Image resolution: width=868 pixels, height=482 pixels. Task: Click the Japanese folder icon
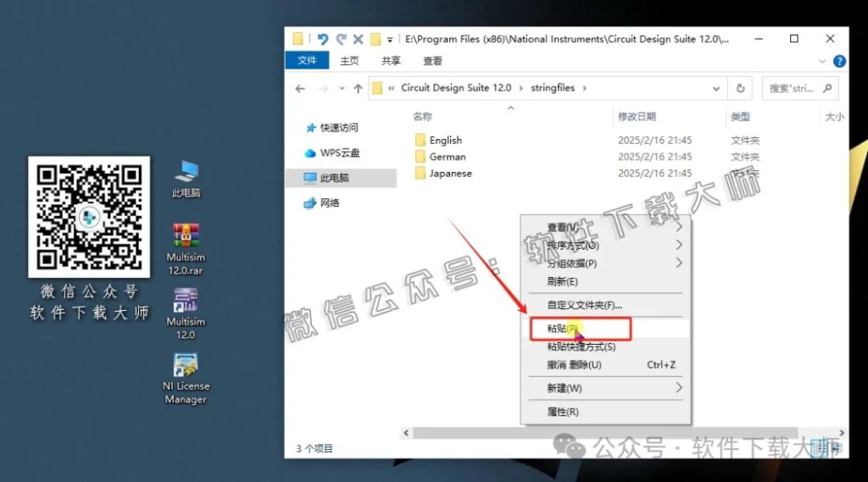420,173
